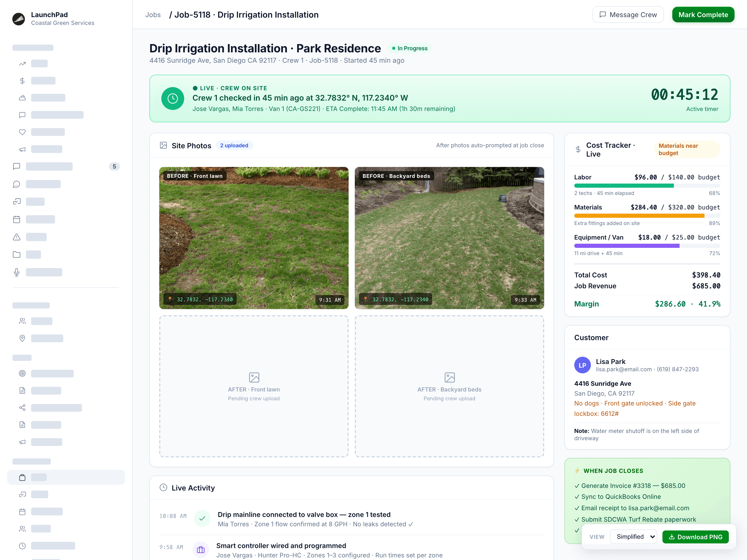The image size is (747, 560).
Task: Click the Download PNG button
Action: [695, 537]
